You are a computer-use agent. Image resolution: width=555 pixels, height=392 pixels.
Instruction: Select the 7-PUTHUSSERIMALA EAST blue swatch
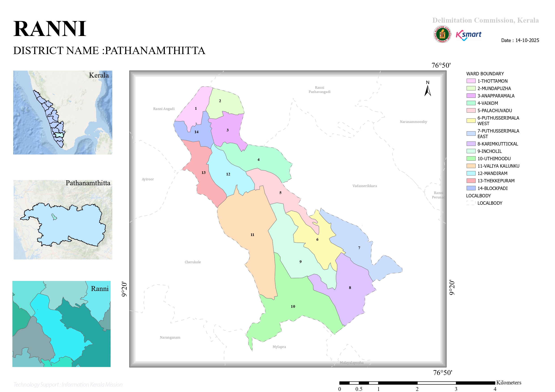[471, 134]
